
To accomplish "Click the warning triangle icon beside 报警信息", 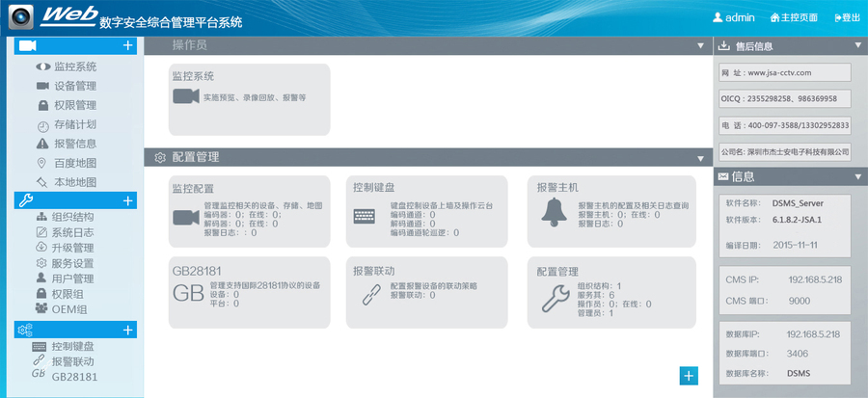I will (x=42, y=144).
